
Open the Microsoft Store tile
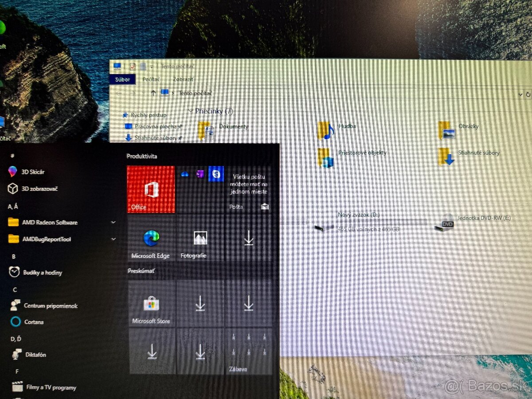point(152,304)
